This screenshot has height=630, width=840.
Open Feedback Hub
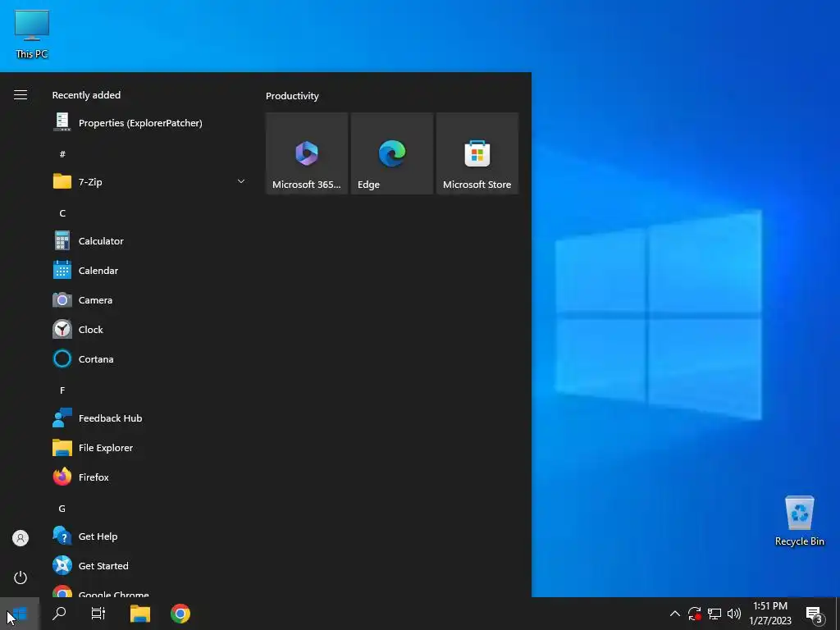click(x=149, y=418)
